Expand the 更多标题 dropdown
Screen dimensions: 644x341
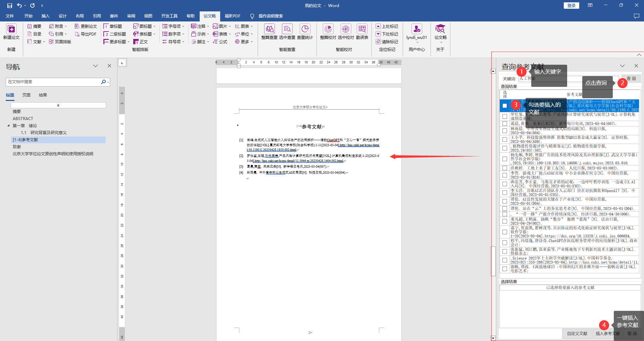116,42
